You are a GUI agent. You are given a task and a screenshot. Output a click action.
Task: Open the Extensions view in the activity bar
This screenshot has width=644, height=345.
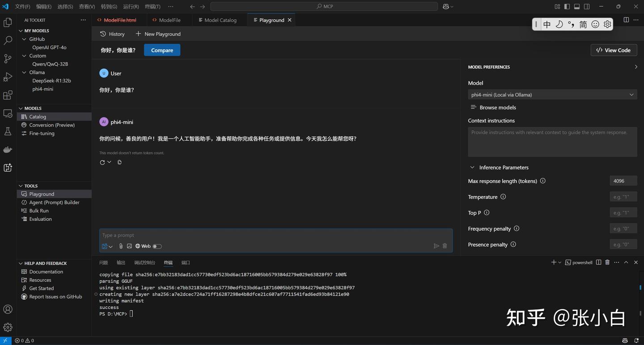(x=8, y=95)
